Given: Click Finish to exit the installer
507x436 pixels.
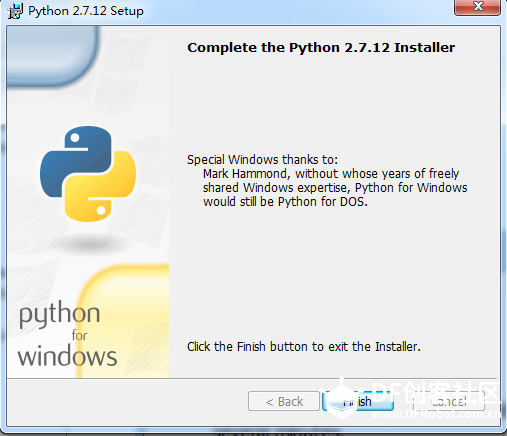Looking at the screenshot, I should [358, 401].
